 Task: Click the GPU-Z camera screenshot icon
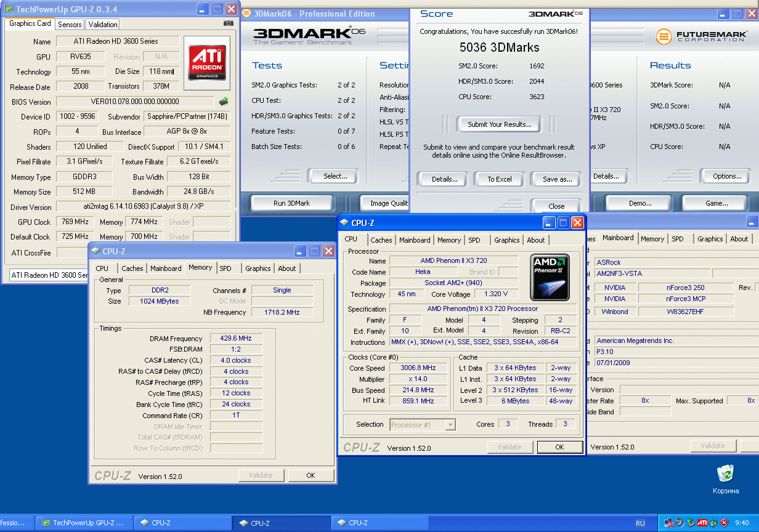point(229,23)
